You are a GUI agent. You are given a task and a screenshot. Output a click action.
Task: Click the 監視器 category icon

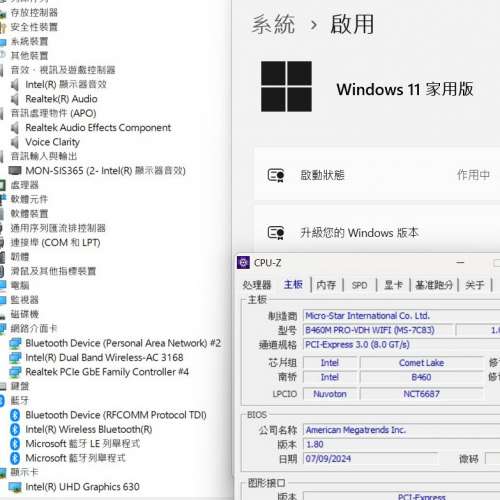[3, 300]
